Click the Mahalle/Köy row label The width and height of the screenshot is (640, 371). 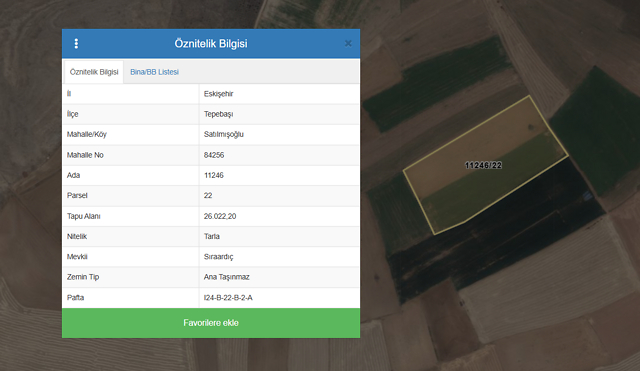(x=87, y=134)
